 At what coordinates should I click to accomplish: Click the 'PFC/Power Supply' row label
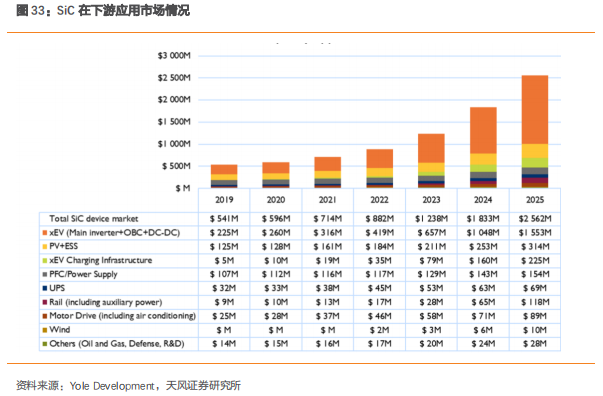(x=83, y=275)
